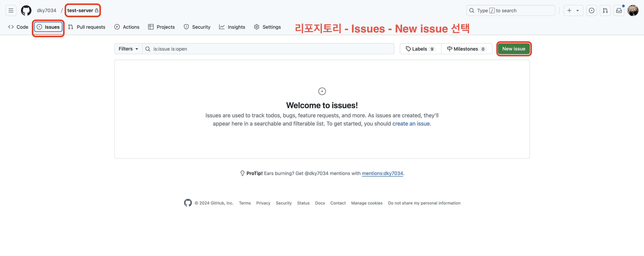Click the create an issue link

pyautogui.click(x=411, y=124)
